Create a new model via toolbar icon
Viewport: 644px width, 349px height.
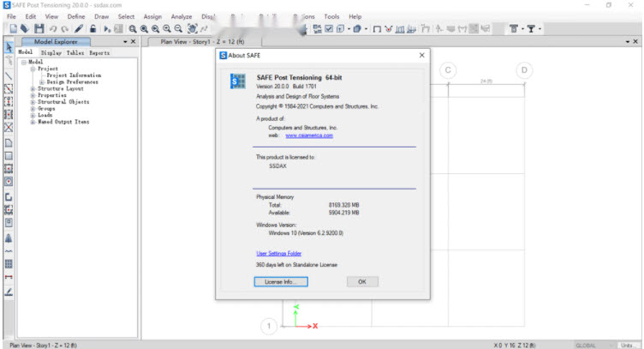[13, 29]
